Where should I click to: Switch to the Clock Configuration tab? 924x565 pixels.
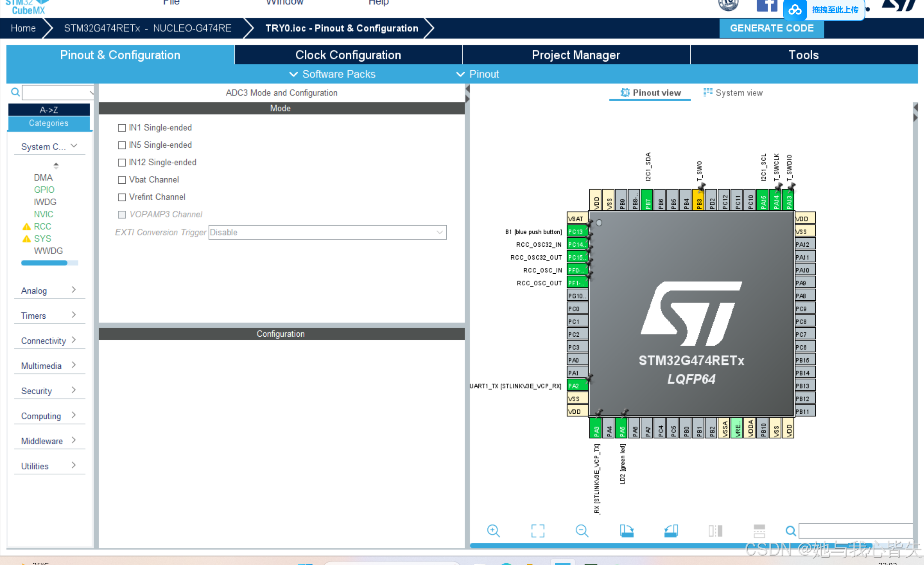click(348, 55)
